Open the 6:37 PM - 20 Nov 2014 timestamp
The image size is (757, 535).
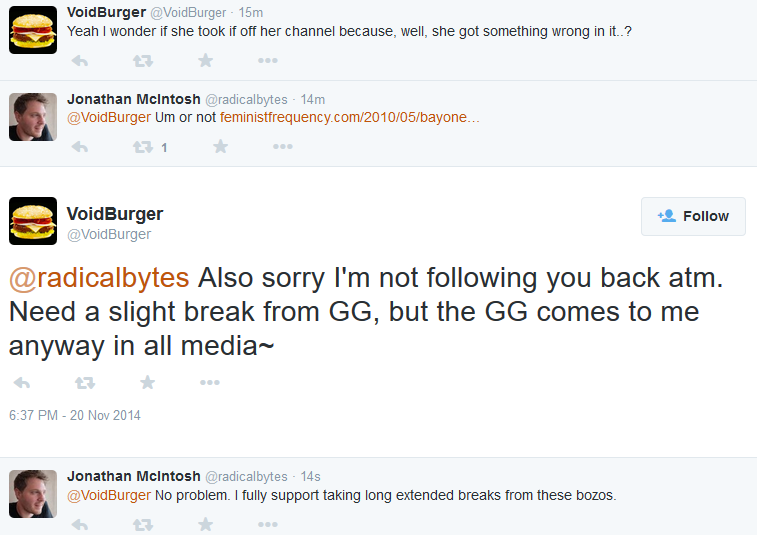[75, 415]
